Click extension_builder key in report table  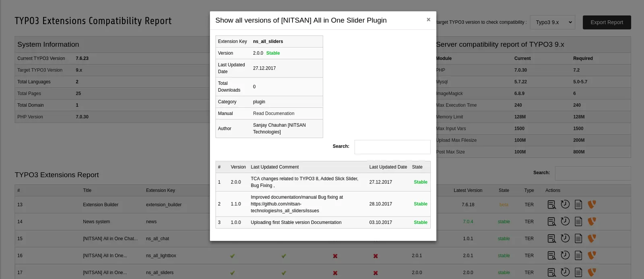pyautogui.click(x=163, y=205)
